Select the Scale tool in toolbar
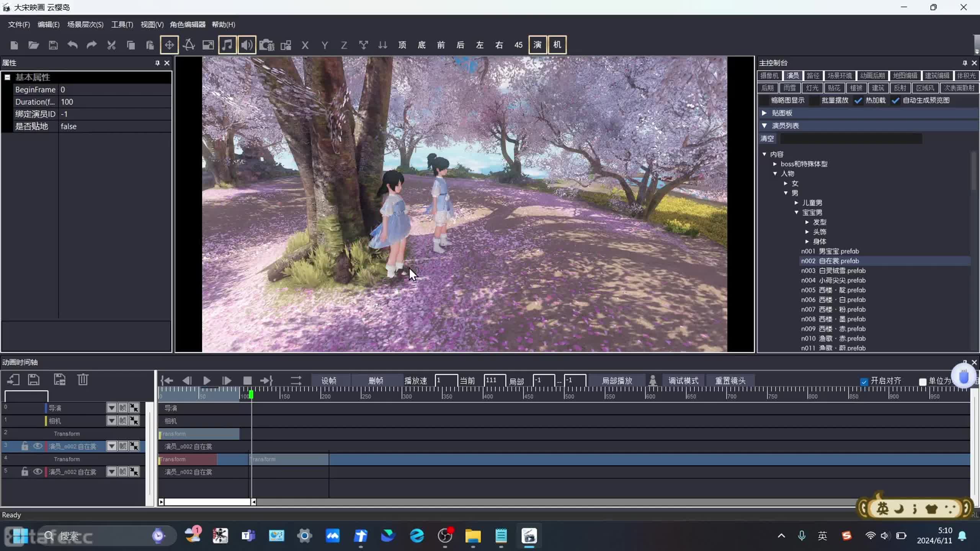Image resolution: width=980 pixels, height=551 pixels. tap(208, 45)
